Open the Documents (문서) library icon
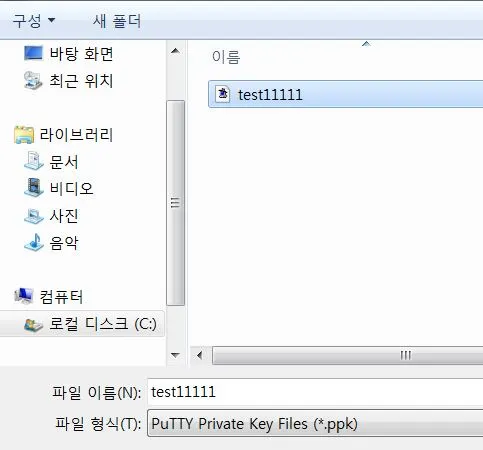The width and height of the screenshot is (483, 450). [x=34, y=161]
